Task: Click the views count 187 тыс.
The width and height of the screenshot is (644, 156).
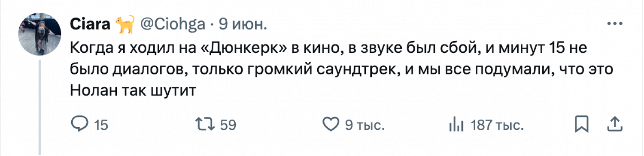Action: 497,125
